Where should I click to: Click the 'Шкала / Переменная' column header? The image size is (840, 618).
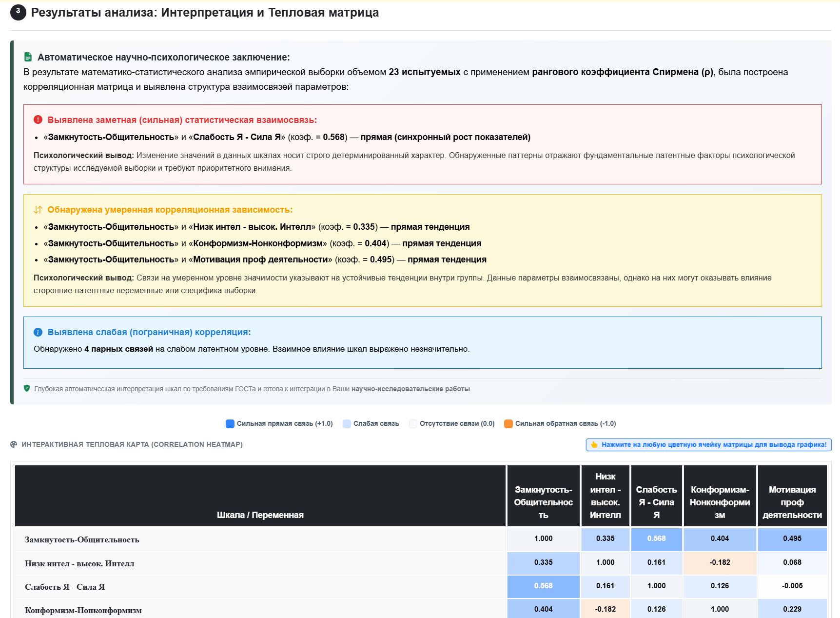(x=260, y=496)
